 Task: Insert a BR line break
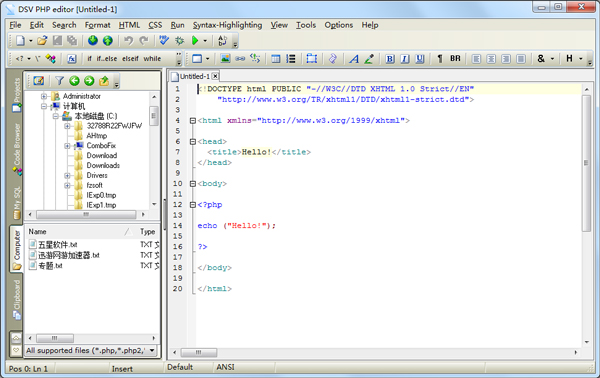click(455, 59)
